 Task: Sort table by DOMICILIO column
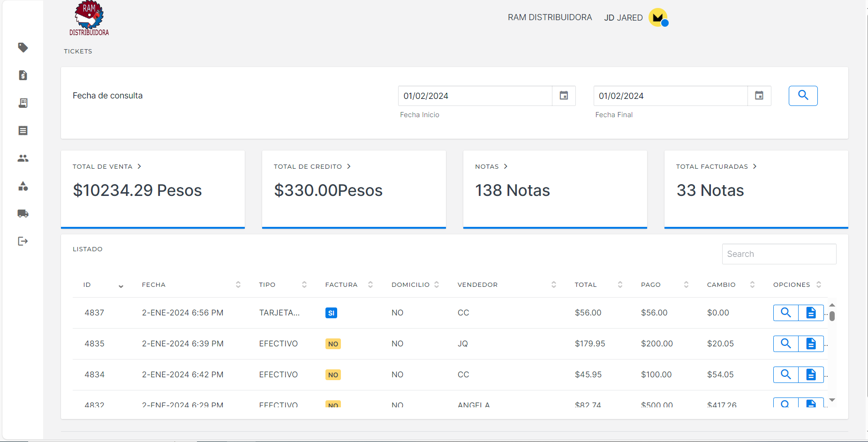(x=437, y=285)
